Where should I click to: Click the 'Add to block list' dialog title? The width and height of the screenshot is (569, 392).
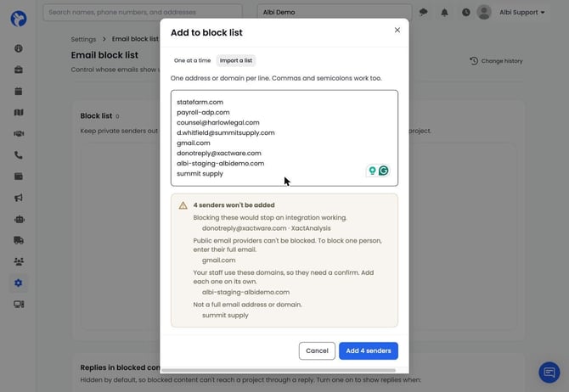[206, 32]
